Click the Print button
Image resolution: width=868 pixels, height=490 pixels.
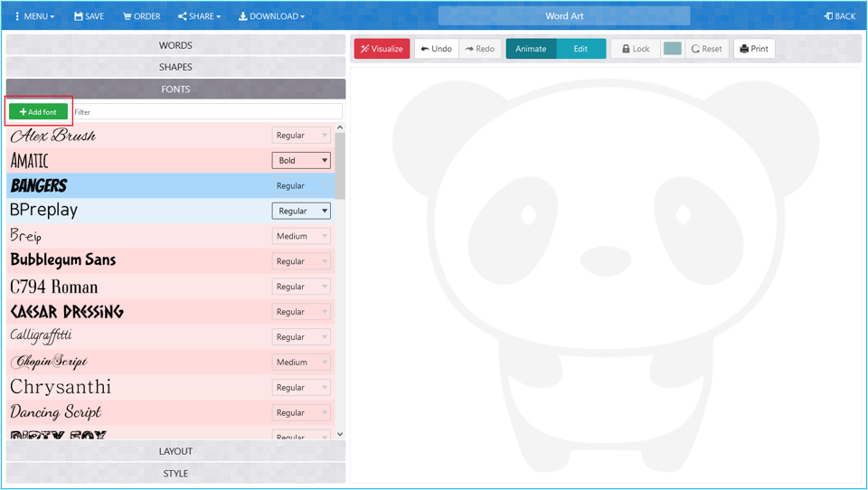[754, 49]
